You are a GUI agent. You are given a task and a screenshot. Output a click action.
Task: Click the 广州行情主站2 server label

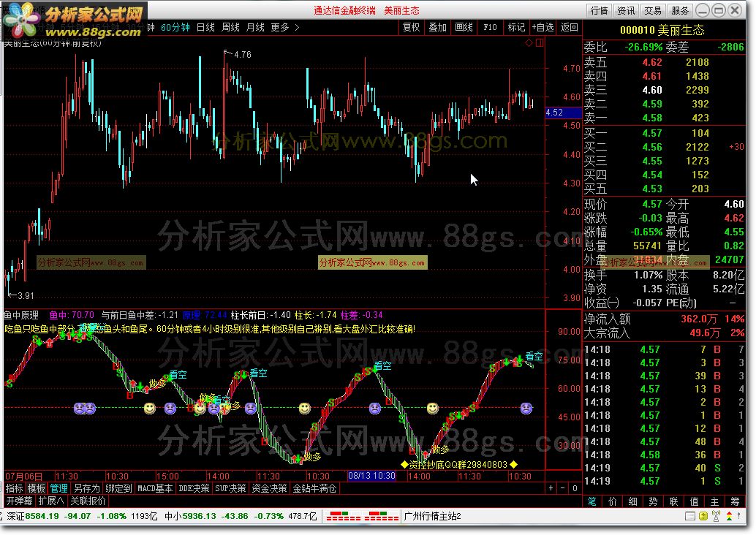pos(432,516)
